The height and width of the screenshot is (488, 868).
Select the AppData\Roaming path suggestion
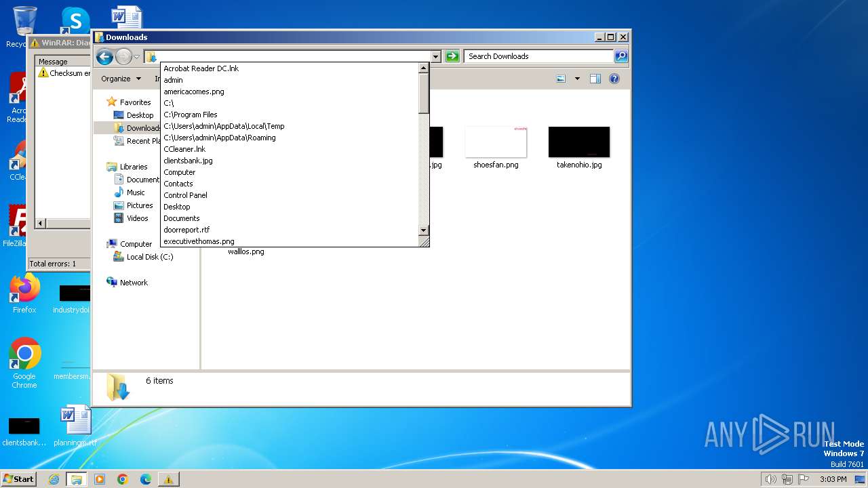point(290,138)
